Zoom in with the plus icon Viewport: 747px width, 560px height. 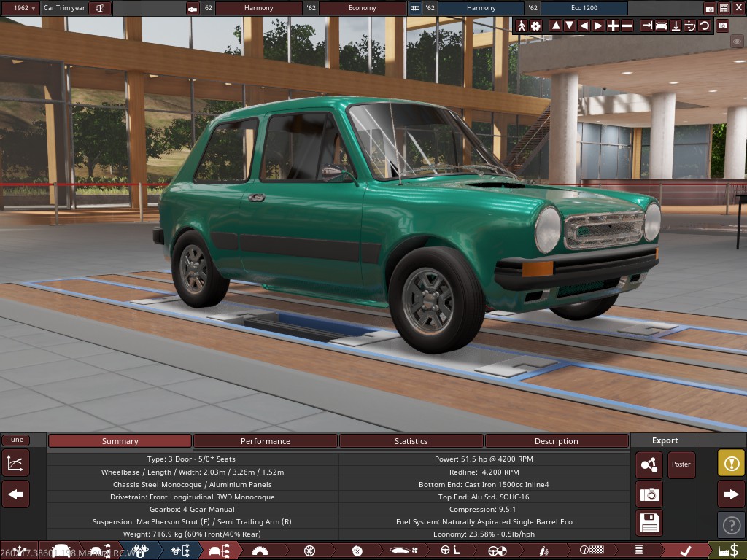point(613,26)
